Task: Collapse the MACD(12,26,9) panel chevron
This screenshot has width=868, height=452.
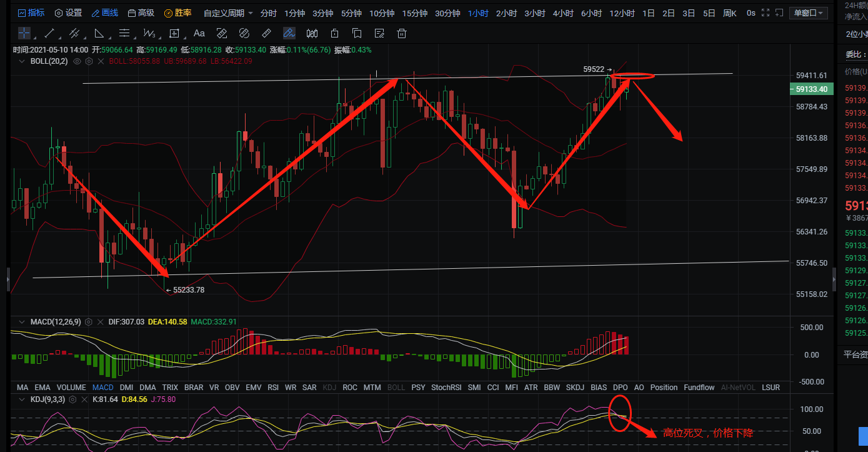Action: 23,322
